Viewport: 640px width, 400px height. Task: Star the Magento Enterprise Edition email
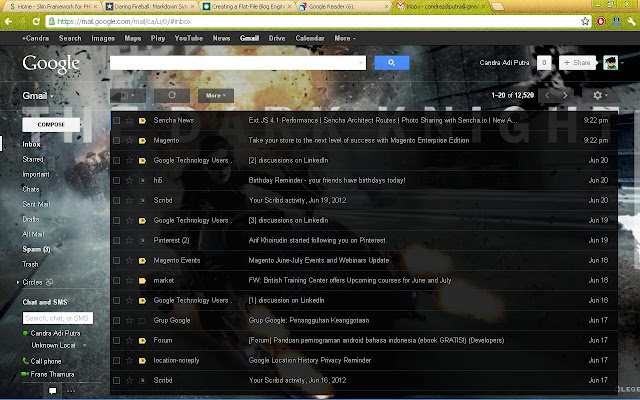[x=129, y=140]
